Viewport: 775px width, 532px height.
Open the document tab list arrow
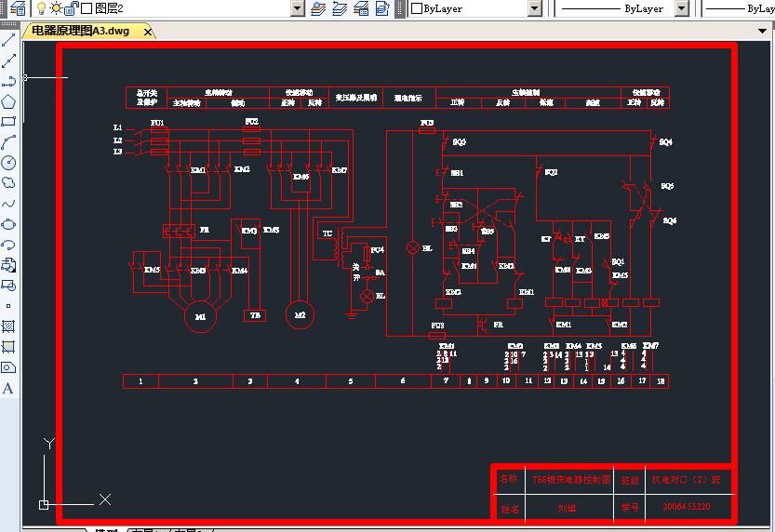tap(762, 31)
